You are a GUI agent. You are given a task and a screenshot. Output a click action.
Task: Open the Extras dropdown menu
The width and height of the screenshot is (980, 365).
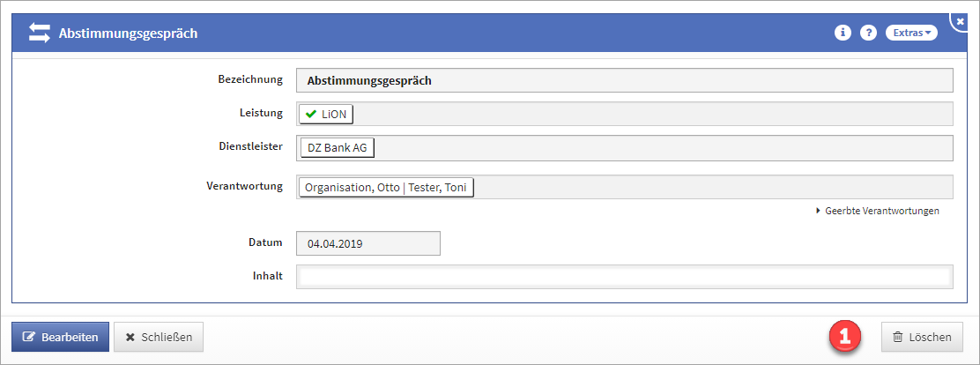[x=911, y=33]
